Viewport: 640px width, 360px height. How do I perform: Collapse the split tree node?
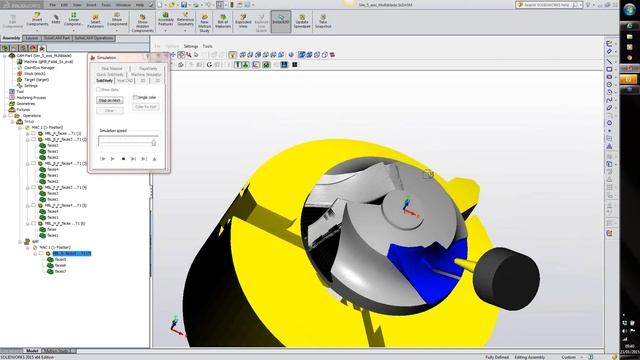coord(20,242)
